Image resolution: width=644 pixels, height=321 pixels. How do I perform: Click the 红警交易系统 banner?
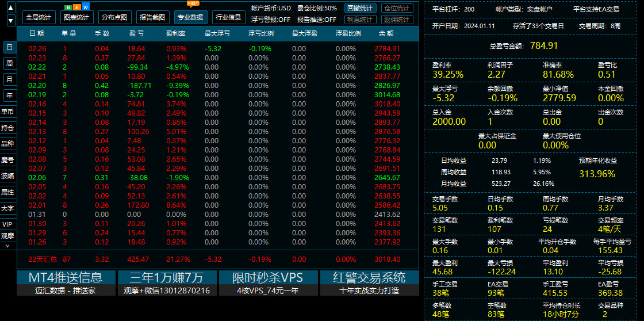click(x=370, y=277)
